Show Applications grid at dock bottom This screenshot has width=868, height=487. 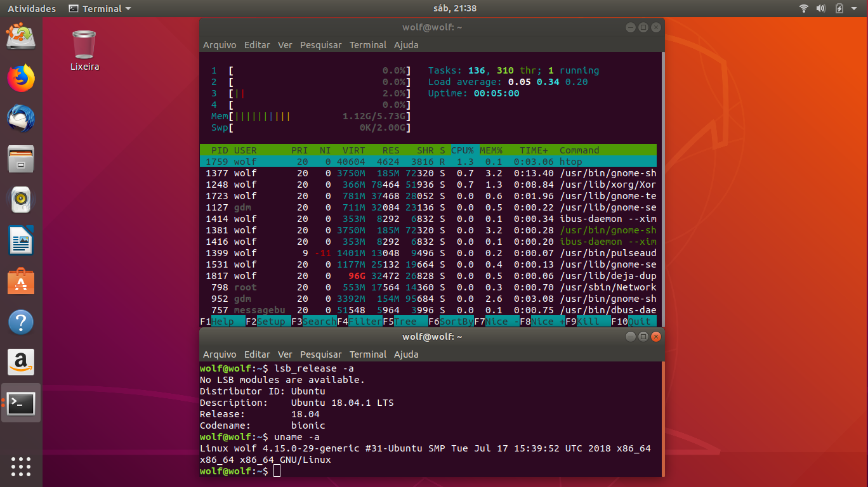click(21, 467)
